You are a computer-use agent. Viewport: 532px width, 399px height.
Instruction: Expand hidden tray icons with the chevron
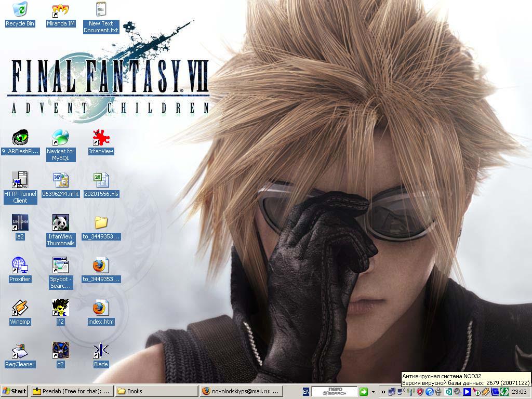click(383, 392)
